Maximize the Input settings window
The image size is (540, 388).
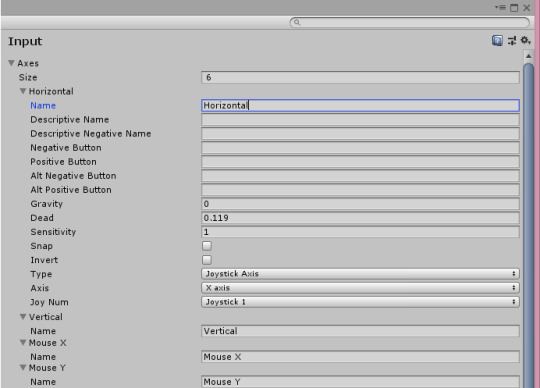click(514, 8)
